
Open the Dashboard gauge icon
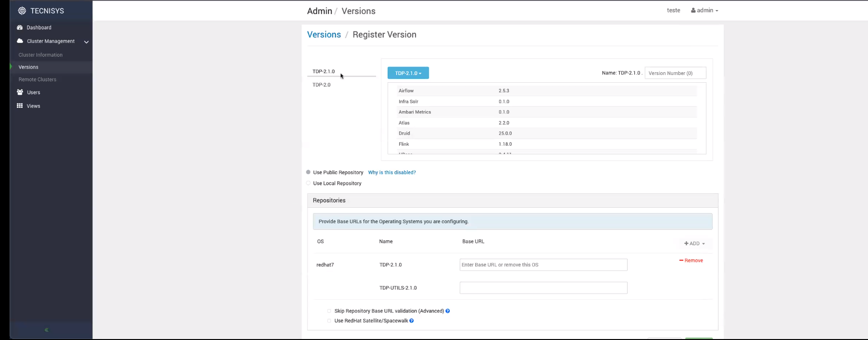(20, 27)
